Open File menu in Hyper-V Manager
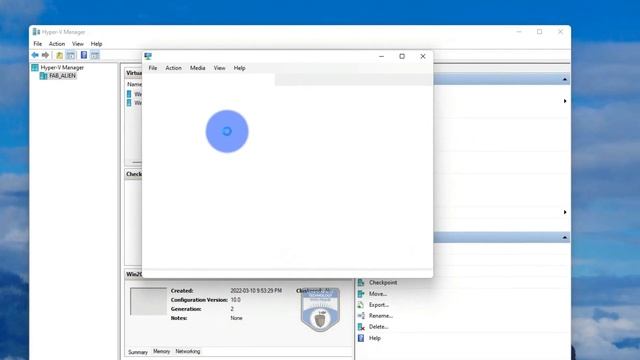 (38, 44)
